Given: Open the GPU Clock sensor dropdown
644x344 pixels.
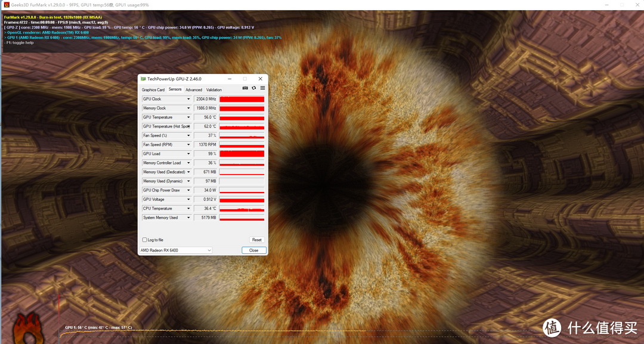Looking at the screenshot, I should click(188, 99).
